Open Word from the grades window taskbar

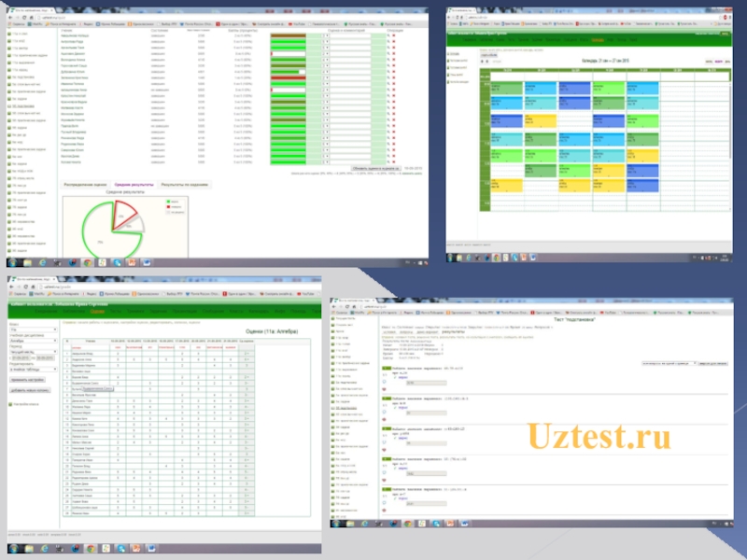click(151, 549)
